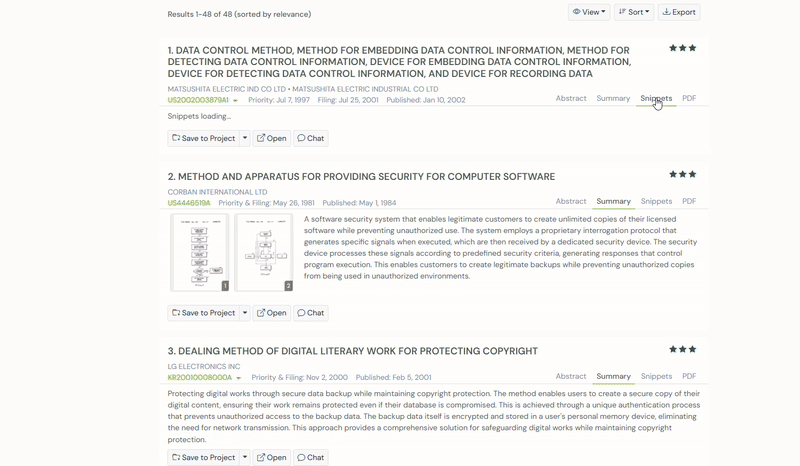Click the Export button
This screenshot has width=800, height=466.
pos(679,12)
